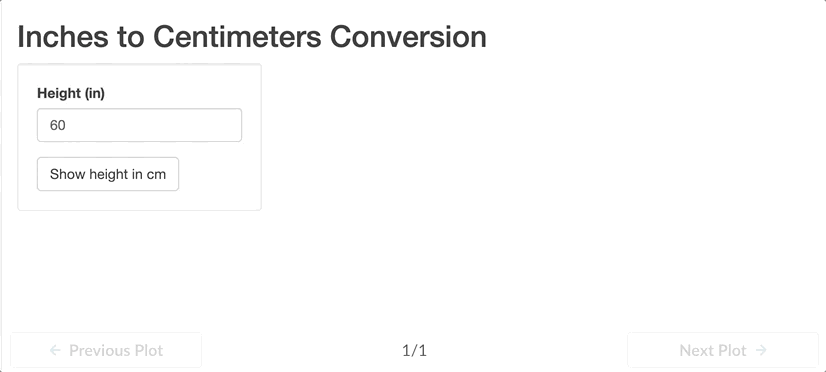Go to the Previous Plot

point(106,350)
